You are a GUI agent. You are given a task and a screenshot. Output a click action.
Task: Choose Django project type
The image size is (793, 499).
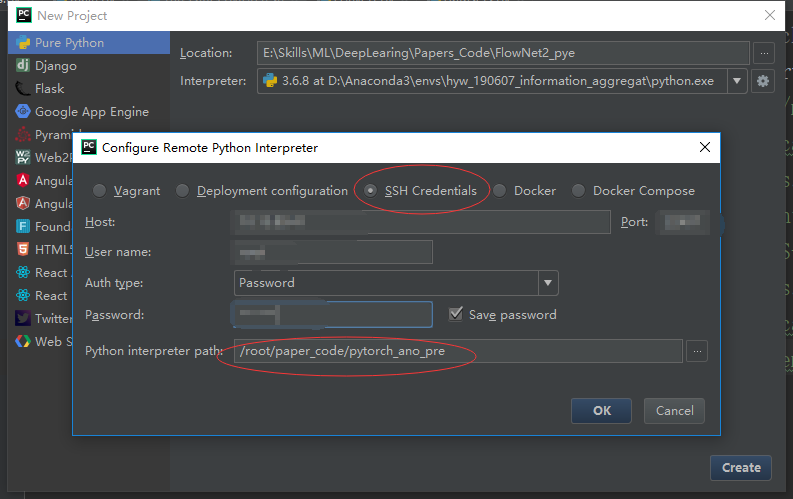click(56, 66)
